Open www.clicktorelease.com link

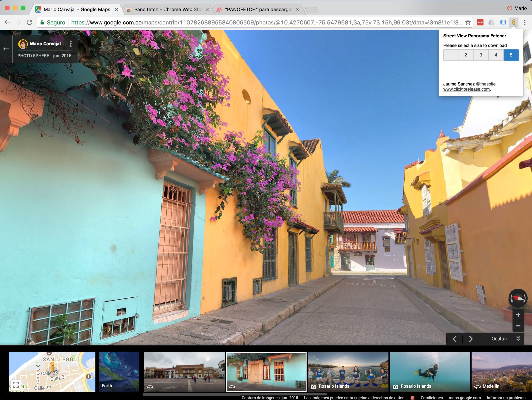coord(466,89)
